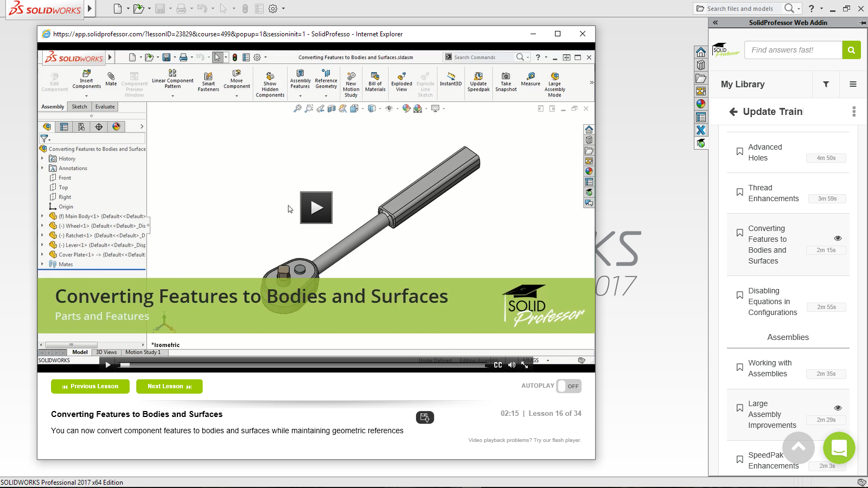Open SOLIDWORKS Resources home icon in task pane
Screen dimensions: 868x488
(701, 52)
